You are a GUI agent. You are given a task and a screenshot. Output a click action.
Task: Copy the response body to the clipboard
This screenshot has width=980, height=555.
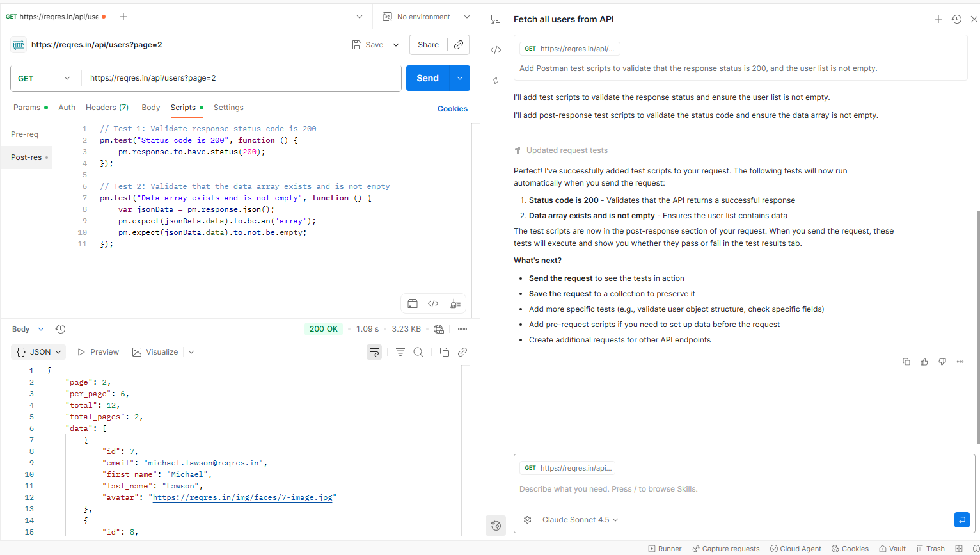tap(445, 352)
